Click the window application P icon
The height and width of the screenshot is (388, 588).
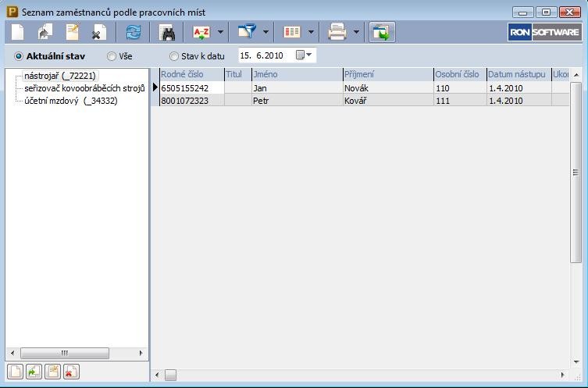pyautogui.click(x=12, y=12)
